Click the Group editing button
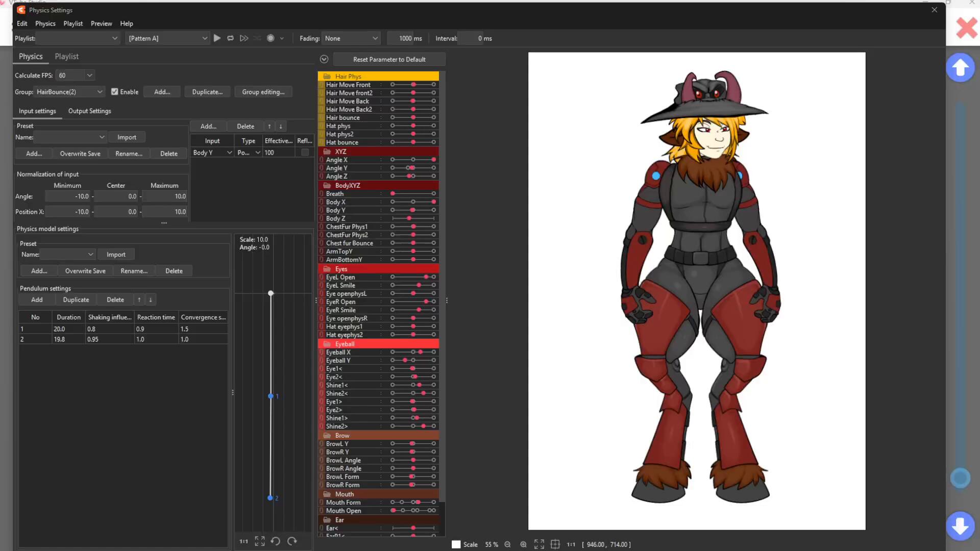This screenshot has width=980, height=551. click(263, 92)
